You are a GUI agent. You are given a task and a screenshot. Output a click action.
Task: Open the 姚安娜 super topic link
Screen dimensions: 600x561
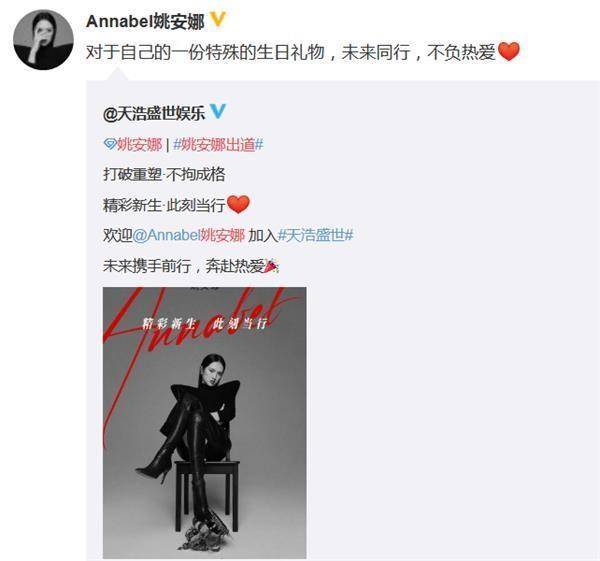(139, 145)
